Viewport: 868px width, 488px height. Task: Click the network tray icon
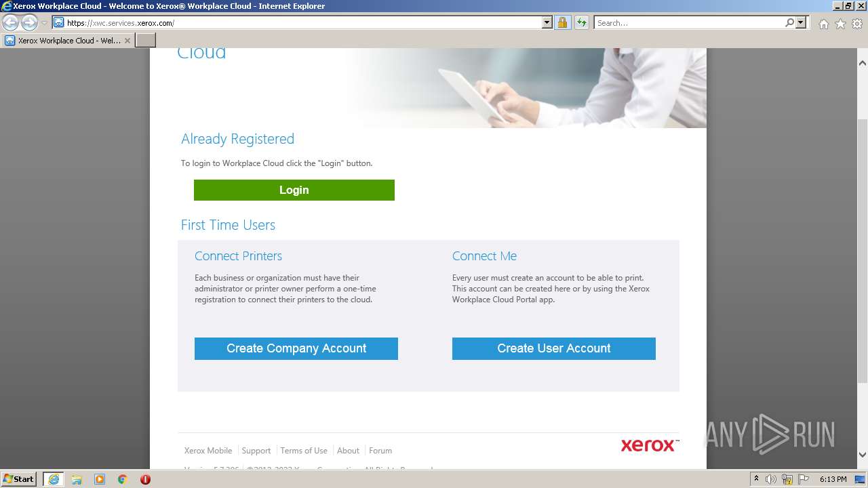[x=787, y=479]
